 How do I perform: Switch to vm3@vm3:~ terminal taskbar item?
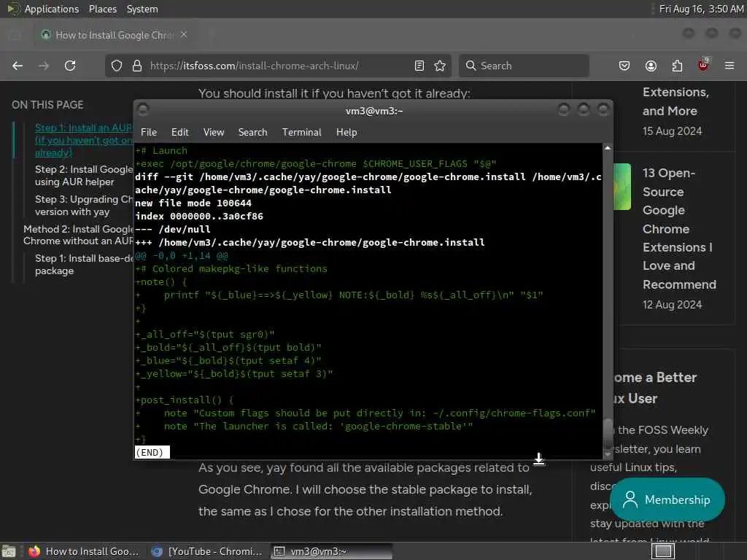pos(332,551)
